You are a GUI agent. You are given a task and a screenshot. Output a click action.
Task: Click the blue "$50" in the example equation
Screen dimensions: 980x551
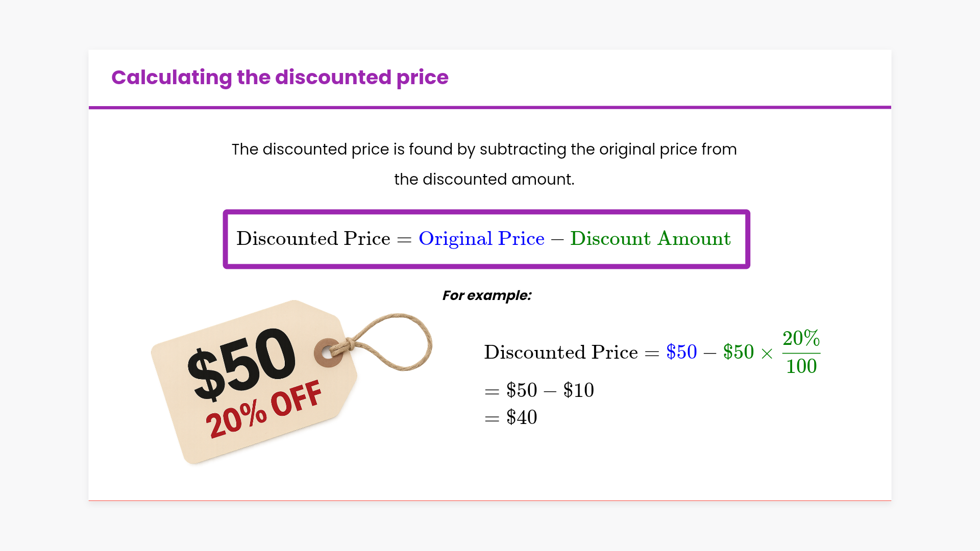681,352
